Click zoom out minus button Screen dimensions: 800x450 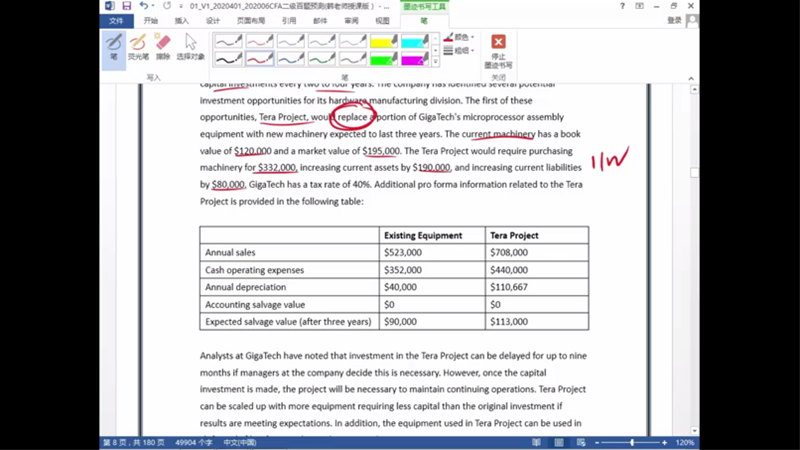pos(597,442)
